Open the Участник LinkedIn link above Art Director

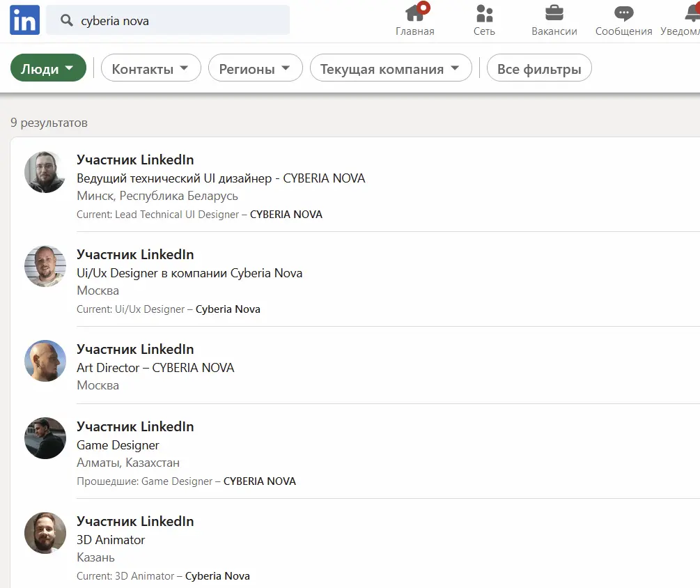pos(135,349)
